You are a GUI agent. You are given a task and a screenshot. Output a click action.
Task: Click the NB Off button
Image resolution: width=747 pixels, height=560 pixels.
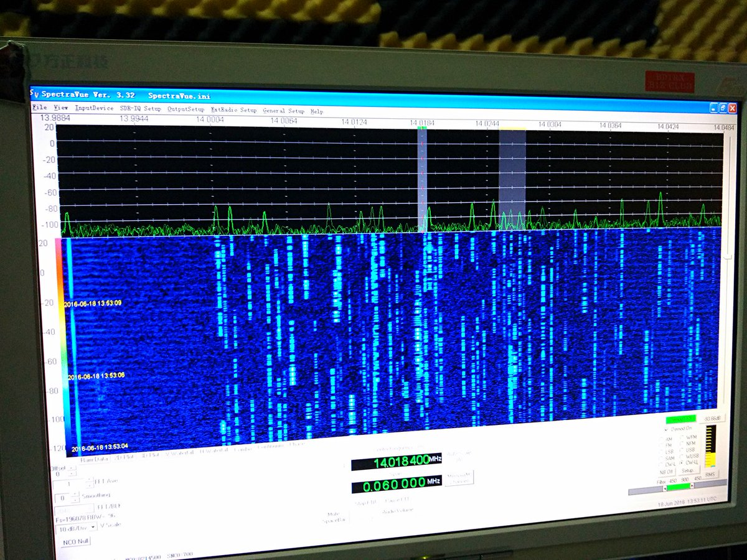(x=667, y=472)
